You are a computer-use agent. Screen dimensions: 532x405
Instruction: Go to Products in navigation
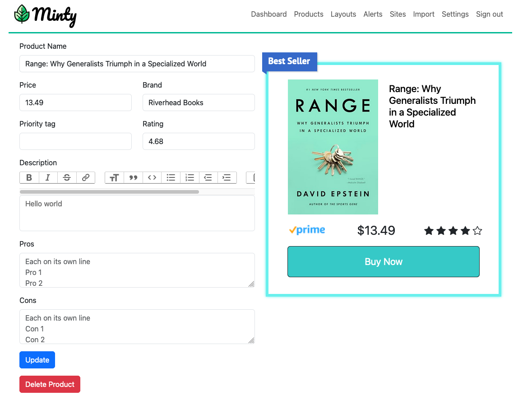[x=309, y=14]
